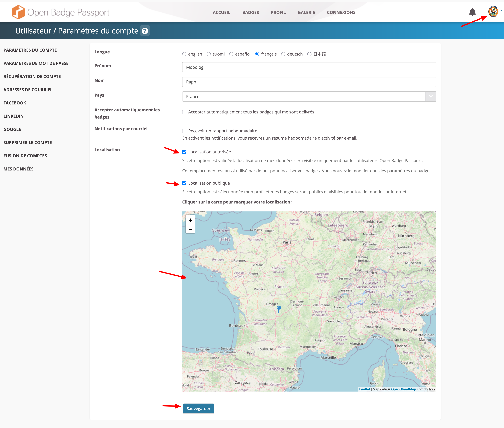Uncheck Localisation autorisée checkbox

point(184,152)
